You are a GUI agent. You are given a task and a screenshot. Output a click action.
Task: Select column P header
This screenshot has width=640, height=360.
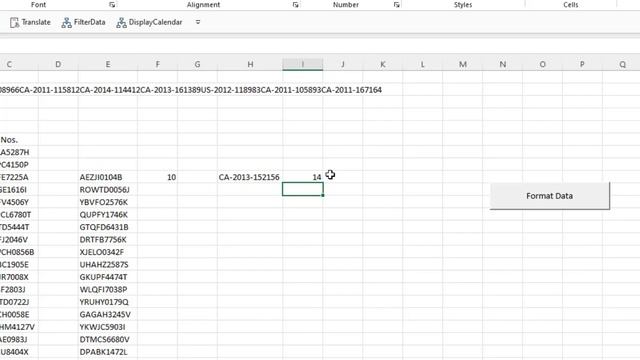tap(582, 64)
